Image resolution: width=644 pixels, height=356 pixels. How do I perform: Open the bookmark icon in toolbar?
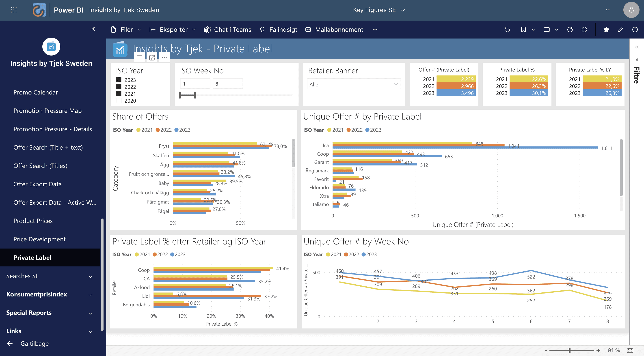[x=523, y=30]
